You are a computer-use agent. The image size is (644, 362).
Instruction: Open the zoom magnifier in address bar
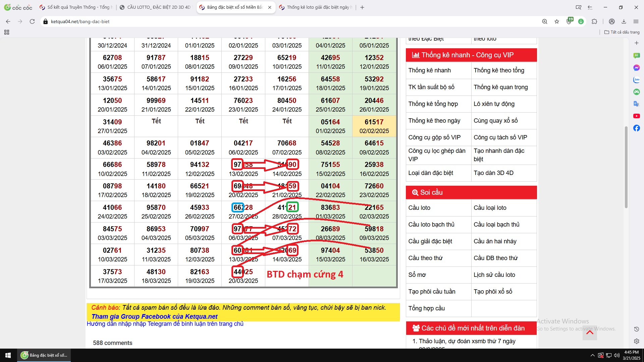pos(545,21)
